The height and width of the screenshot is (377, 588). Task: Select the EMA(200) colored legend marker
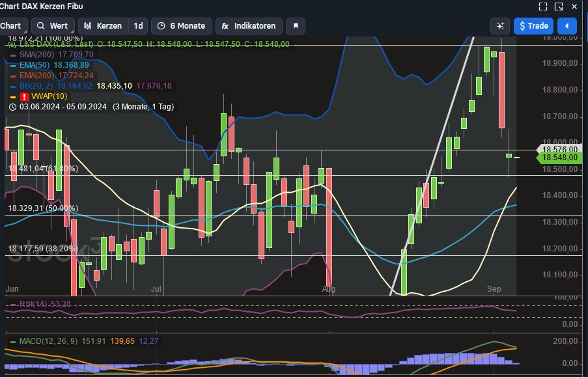(x=12, y=76)
